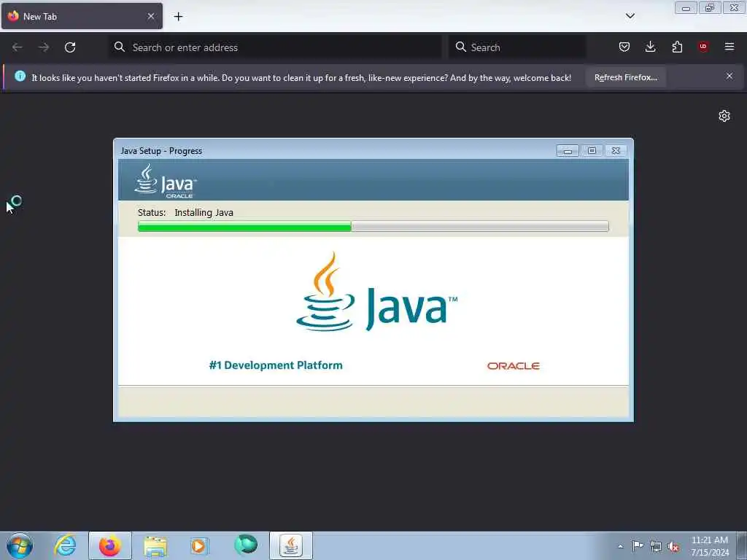
Task: Open the extensions puzzle icon
Action: tap(677, 47)
